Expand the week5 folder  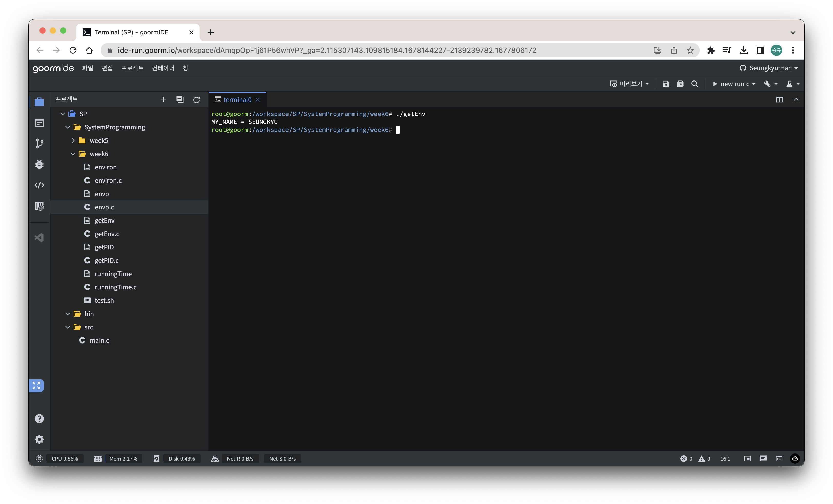[73, 141]
